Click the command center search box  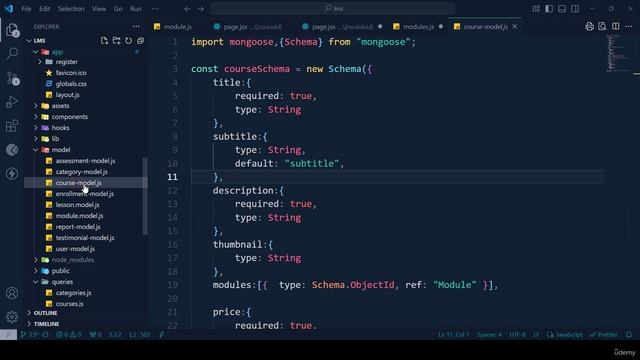point(333,9)
